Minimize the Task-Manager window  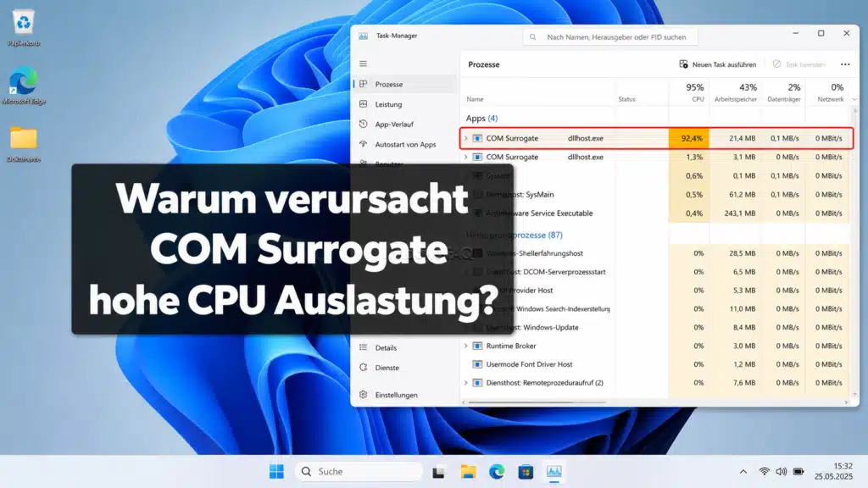coord(795,33)
